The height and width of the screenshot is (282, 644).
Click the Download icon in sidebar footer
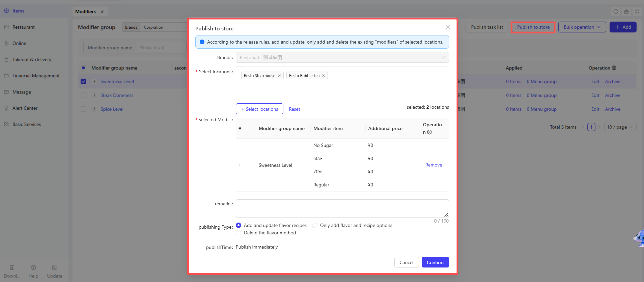(x=12, y=267)
